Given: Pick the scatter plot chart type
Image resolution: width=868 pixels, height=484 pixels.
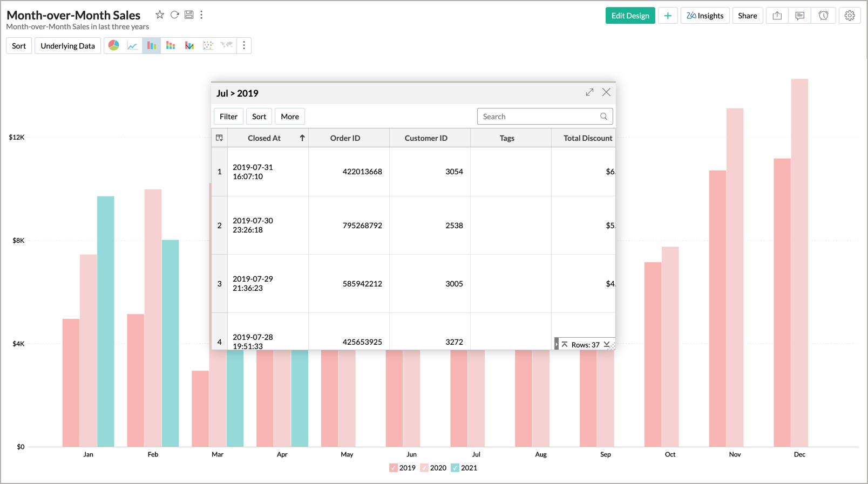Looking at the screenshot, I should tap(208, 46).
